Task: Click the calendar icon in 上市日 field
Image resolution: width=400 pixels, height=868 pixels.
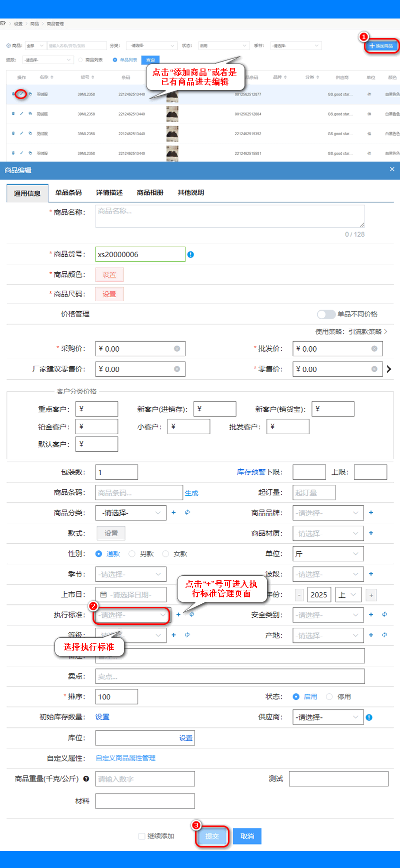Action: click(x=103, y=595)
